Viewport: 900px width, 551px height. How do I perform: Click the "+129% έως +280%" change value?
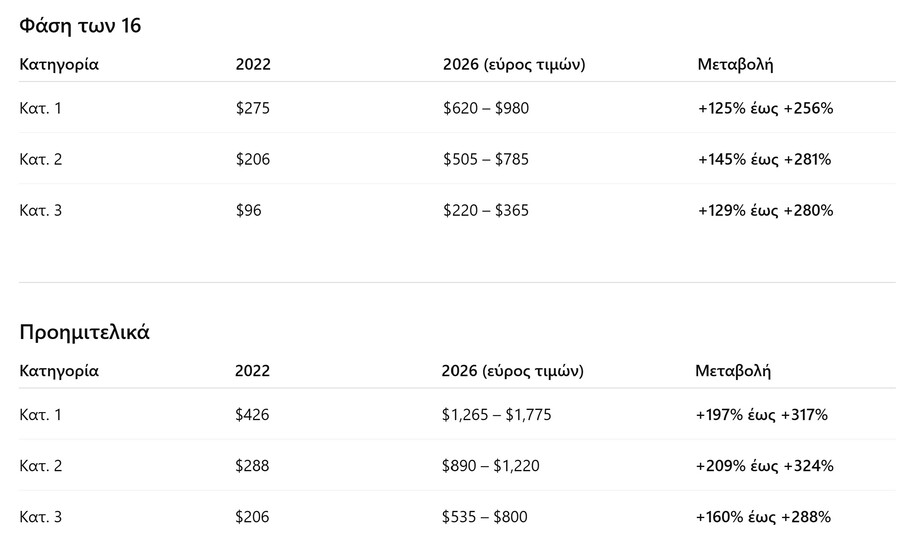coord(765,210)
